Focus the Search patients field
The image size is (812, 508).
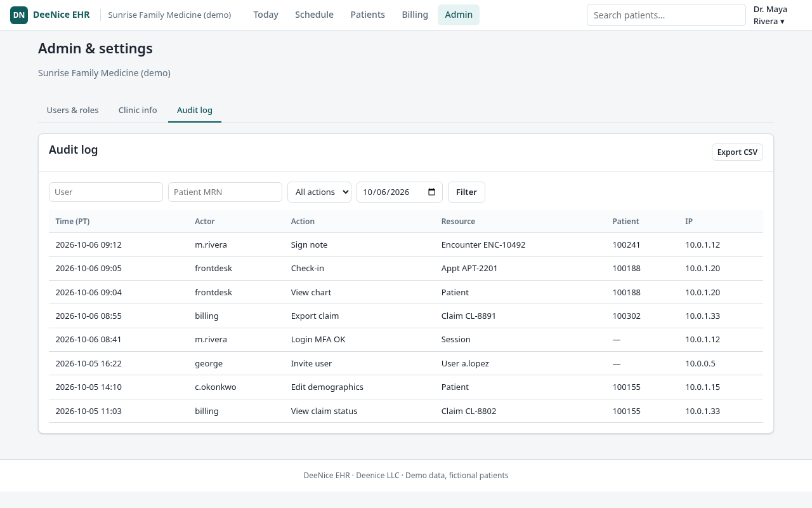point(666,15)
